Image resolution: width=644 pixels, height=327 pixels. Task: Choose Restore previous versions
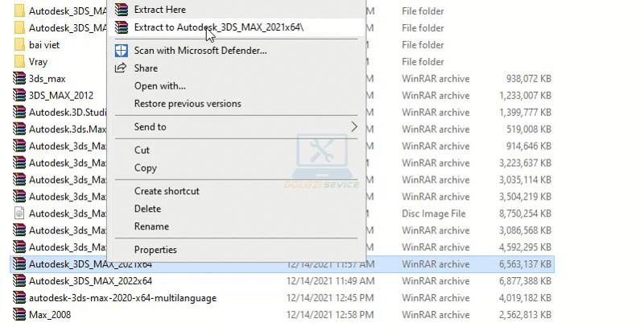click(x=187, y=104)
